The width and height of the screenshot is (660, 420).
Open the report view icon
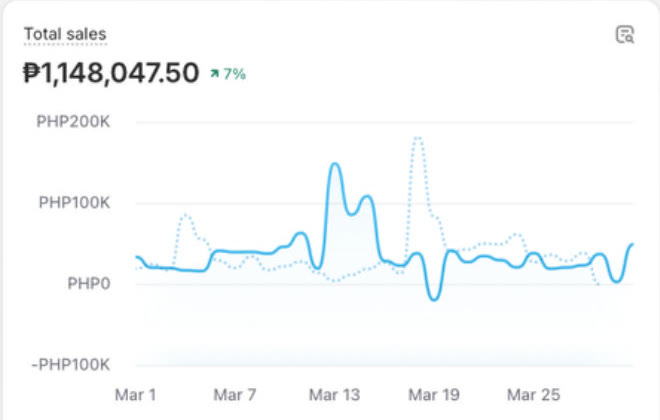625,35
